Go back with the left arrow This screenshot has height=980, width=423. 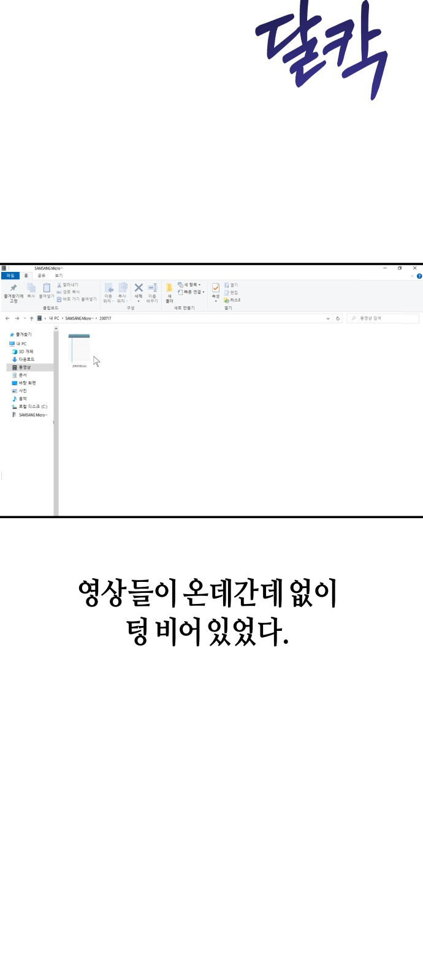point(7,318)
